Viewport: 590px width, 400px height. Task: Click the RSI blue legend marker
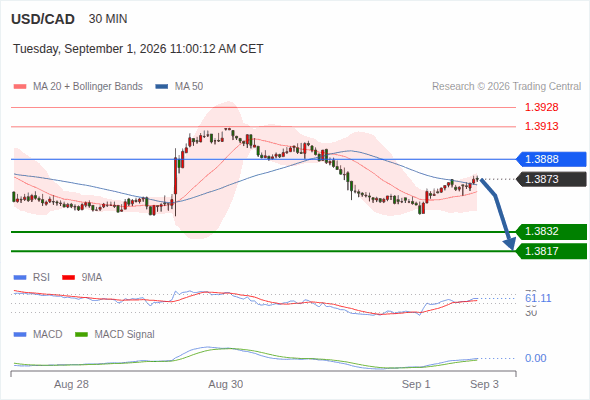click(20, 278)
